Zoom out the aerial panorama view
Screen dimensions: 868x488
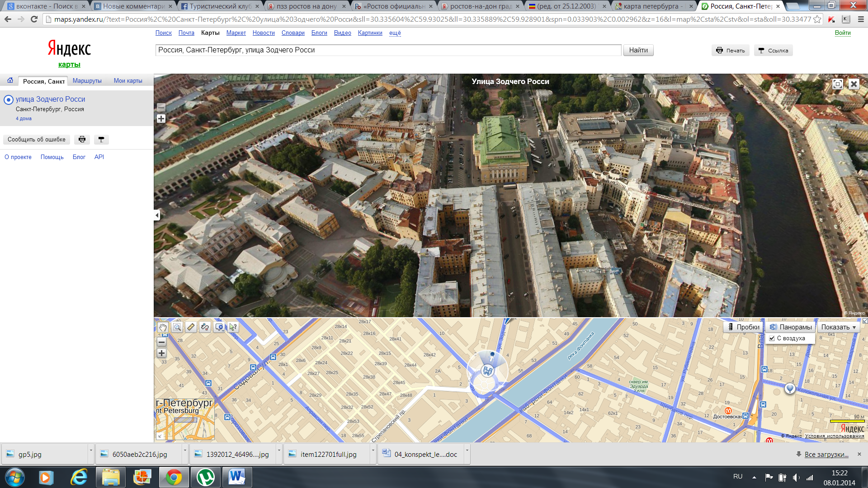[x=161, y=108]
